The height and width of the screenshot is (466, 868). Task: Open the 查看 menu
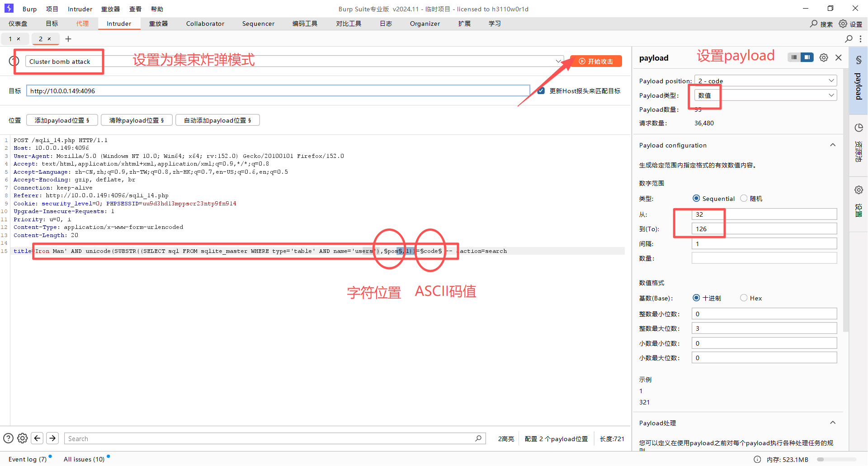[135, 9]
